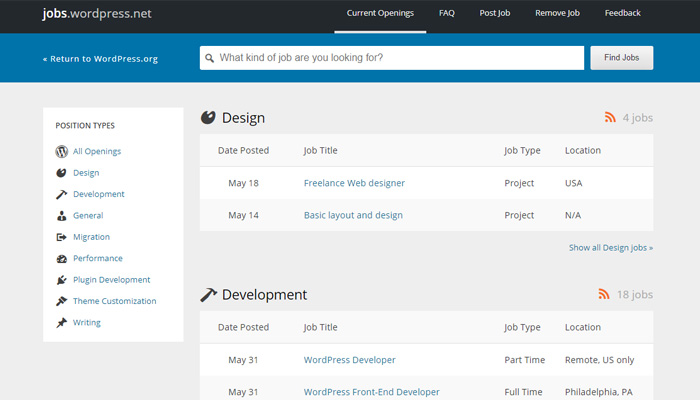The width and height of the screenshot is (700, 400).
Task: Click 'Date Posted' header in Design table
Action: (x=243, y=150)
